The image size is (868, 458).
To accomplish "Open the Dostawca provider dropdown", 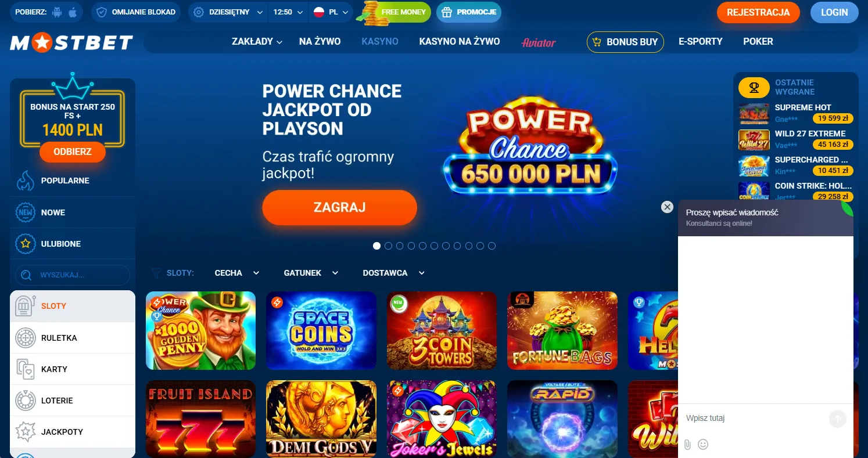I will [394, 273].
